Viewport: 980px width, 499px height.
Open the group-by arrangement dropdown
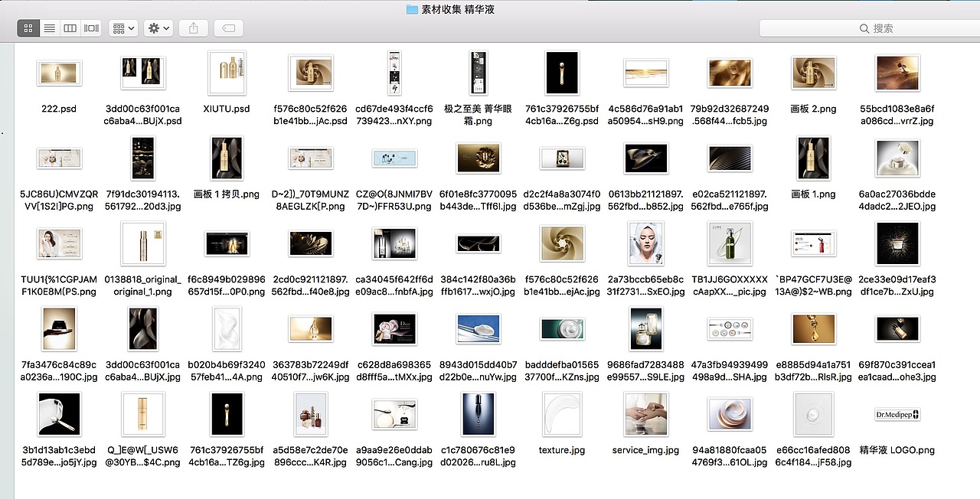(123, 28)
